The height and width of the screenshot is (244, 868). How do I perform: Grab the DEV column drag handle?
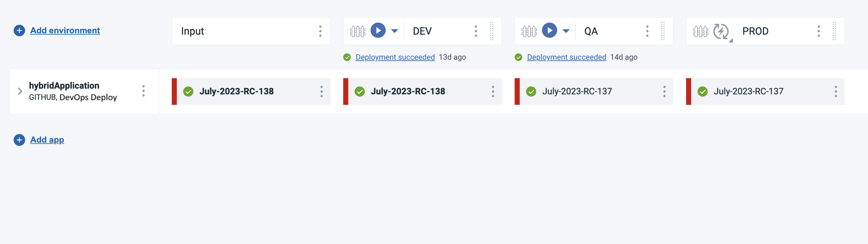491,31
